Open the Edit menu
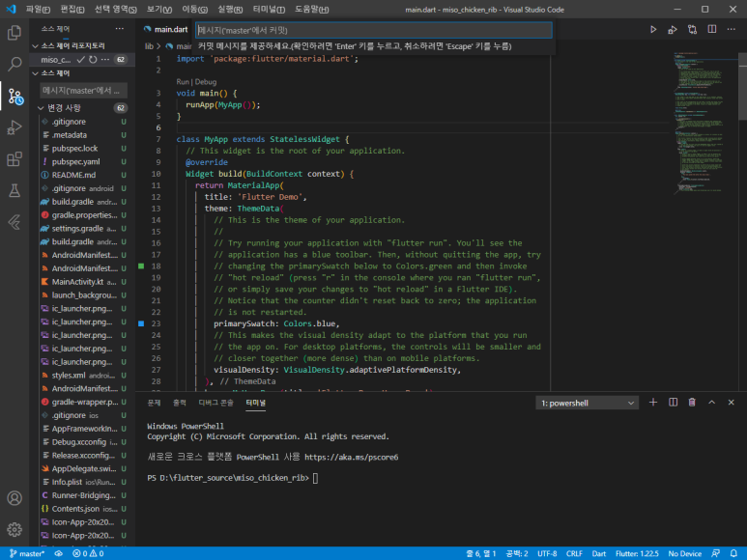 tap(72, 10)
